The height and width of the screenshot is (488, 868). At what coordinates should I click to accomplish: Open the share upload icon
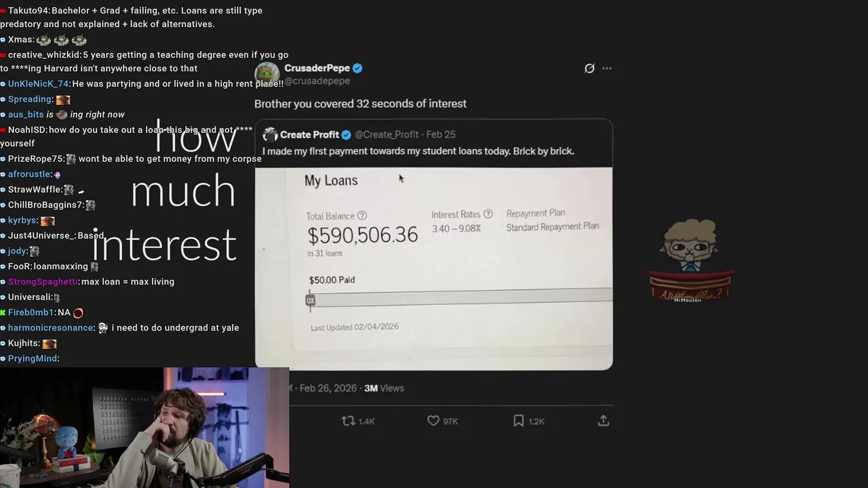(x=603, y=421)
